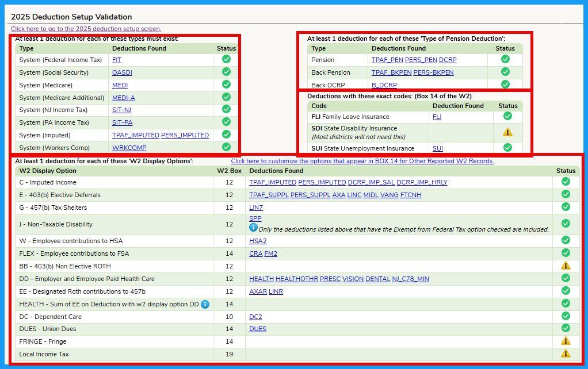Open the customize BOX 14 options link
Image resolution: width=588 pixels, height=369 pixels.
(362, 161)
